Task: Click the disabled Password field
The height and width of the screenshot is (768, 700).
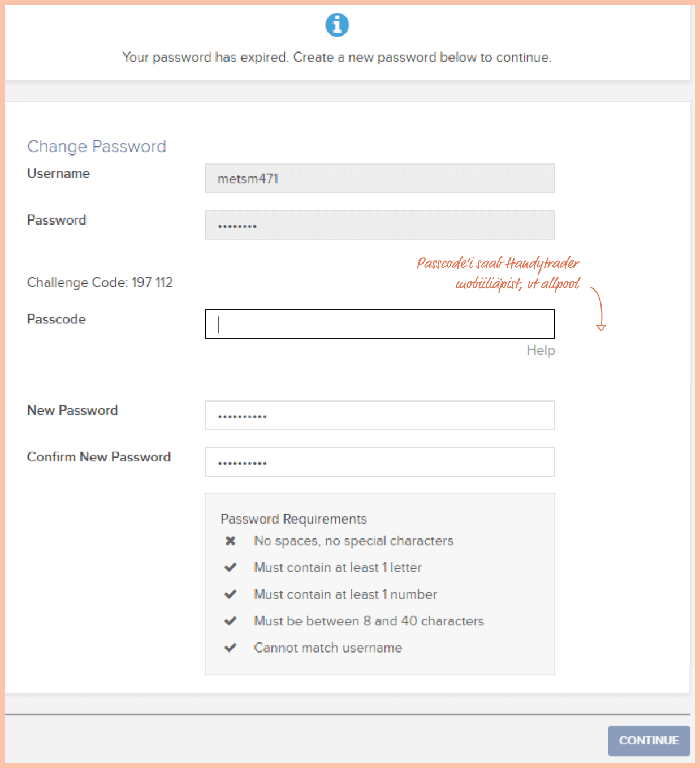Action: pos(380,225)
